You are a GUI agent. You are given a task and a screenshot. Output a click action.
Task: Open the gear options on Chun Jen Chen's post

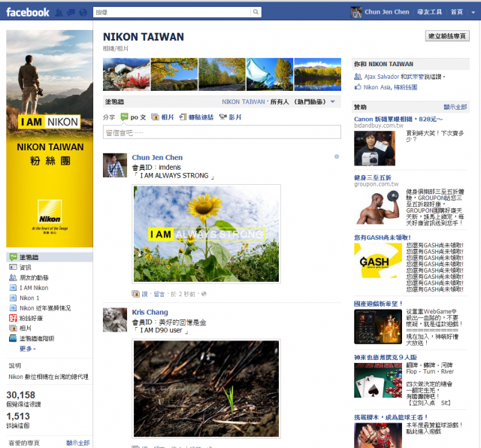tap(337, 157)
